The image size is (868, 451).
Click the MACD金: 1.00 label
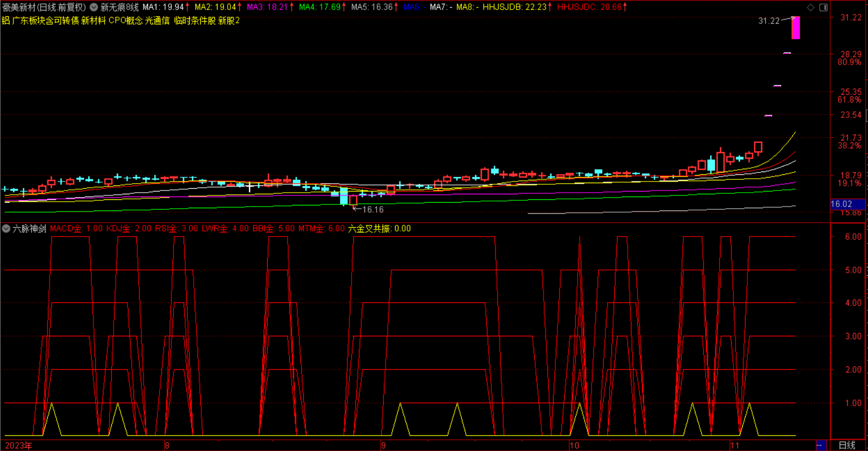(76, 229)
